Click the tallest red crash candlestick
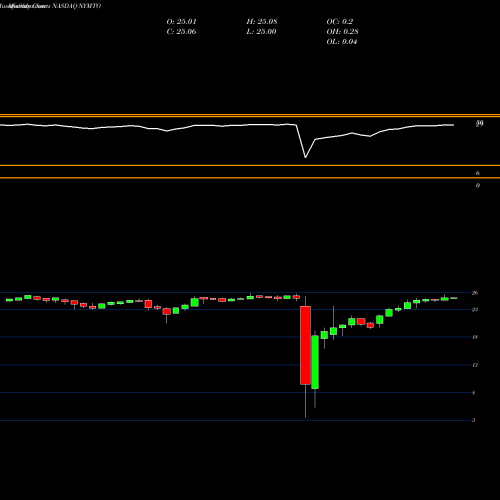Viewport: 500px width, 500px height. pyautogui.click(x=305, y=345)
